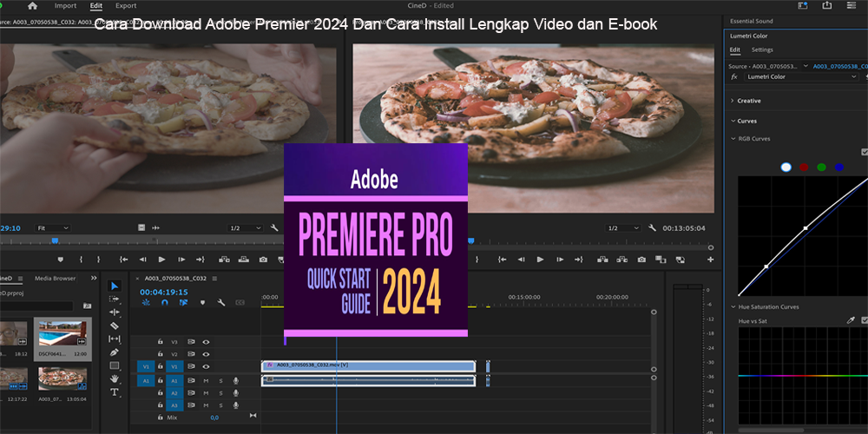Open the Lumetri Color effect dropdown

[800, 77]
